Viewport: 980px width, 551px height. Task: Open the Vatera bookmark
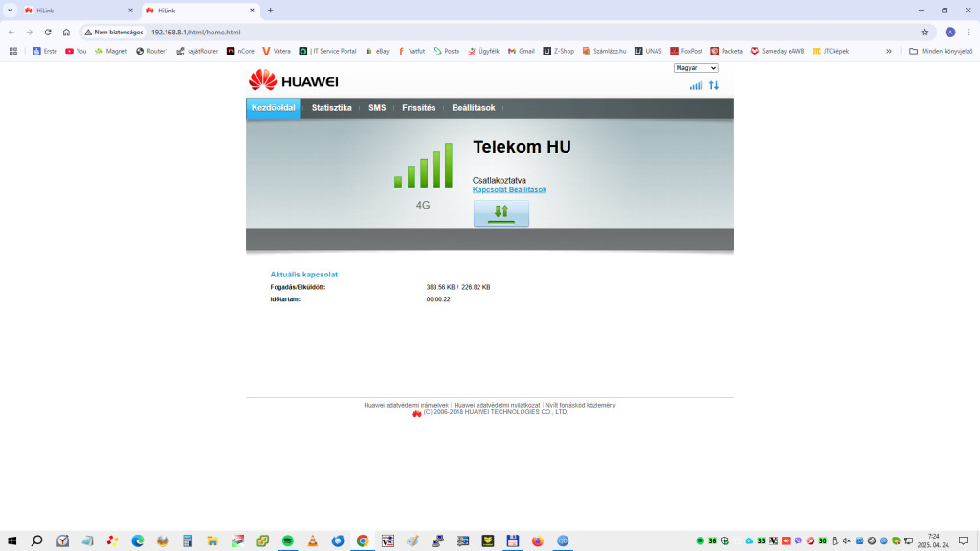(277, 52)
